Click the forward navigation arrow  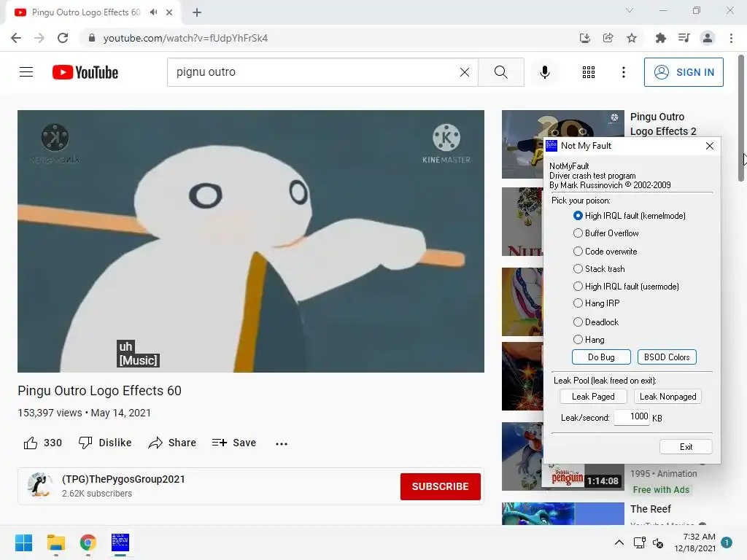coord(39,38)
